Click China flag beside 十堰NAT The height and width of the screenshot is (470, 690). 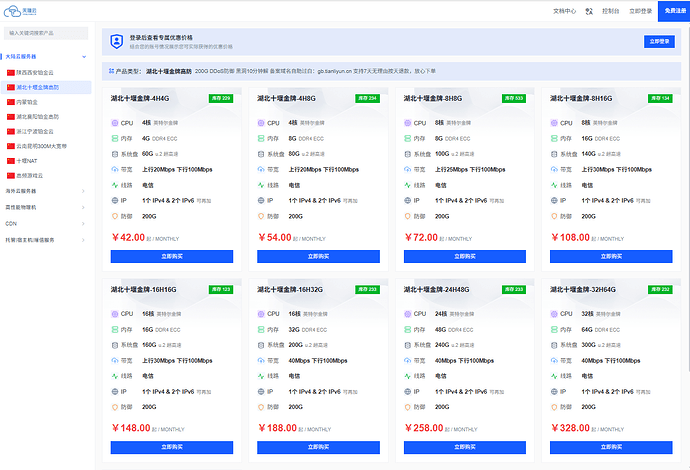click(x=11, y=161)
